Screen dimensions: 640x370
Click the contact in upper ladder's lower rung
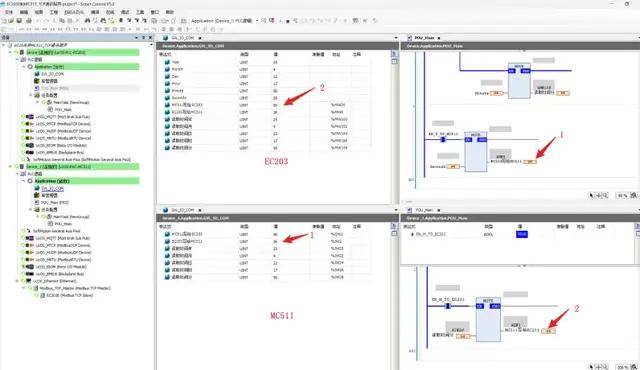pyautogui.click(x=443, y=140)
